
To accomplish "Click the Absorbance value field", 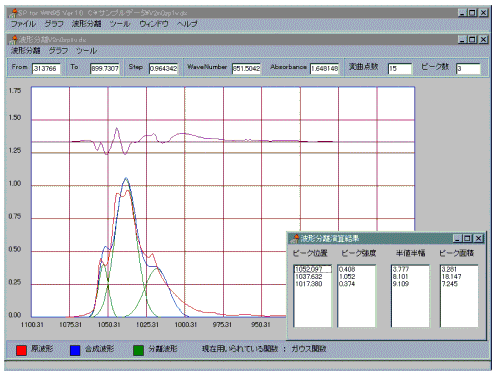I will tap(325, 68).
